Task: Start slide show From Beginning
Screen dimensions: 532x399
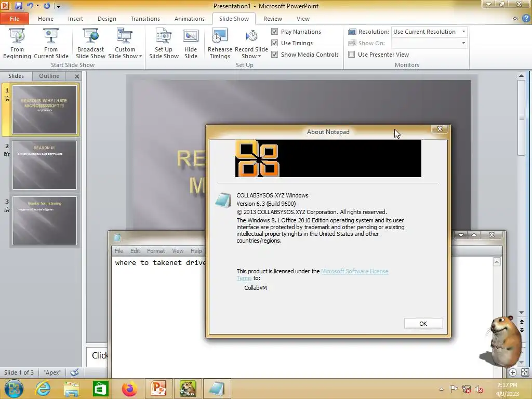Action: coord(17,44)
